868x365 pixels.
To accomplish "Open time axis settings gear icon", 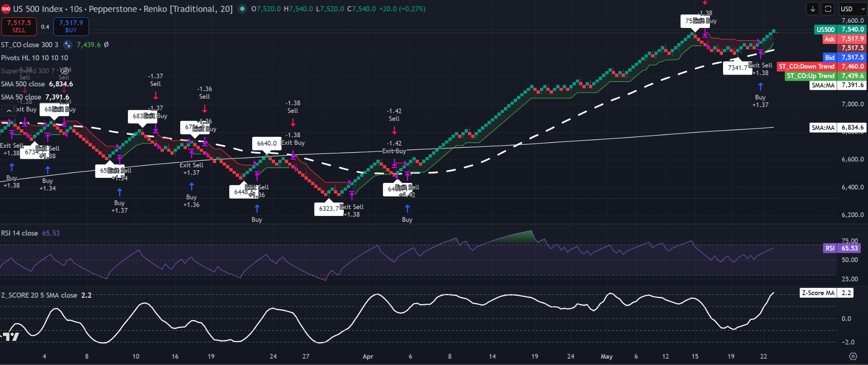I will point(853,357).
